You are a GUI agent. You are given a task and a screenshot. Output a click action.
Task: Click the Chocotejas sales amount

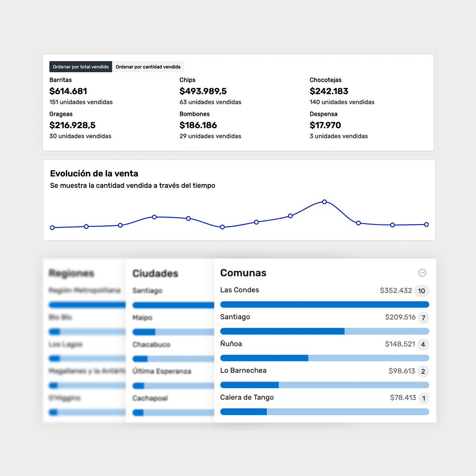tap(329, 91)
